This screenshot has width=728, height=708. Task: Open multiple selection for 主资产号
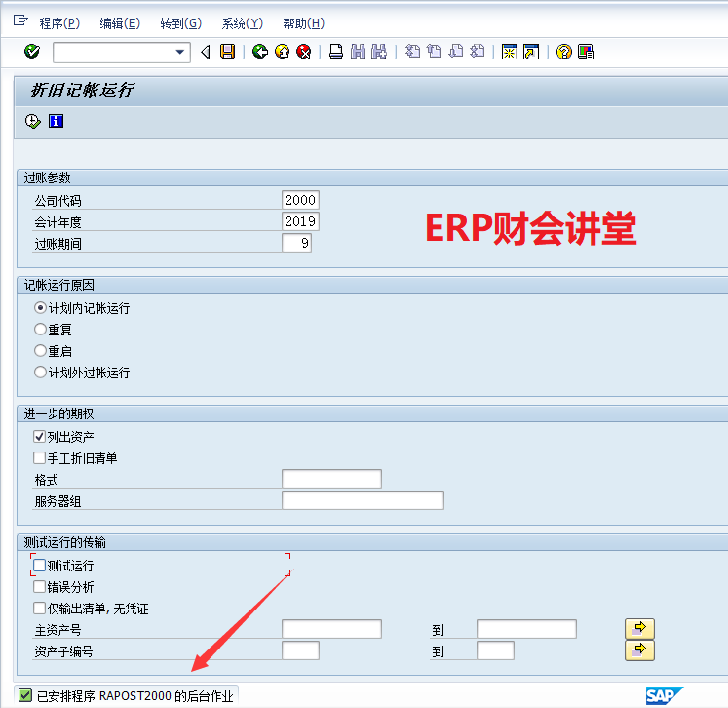639,629
